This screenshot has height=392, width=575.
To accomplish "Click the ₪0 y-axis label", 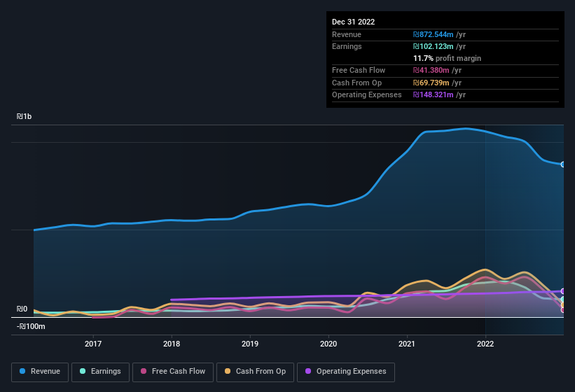I will [22, 309].
